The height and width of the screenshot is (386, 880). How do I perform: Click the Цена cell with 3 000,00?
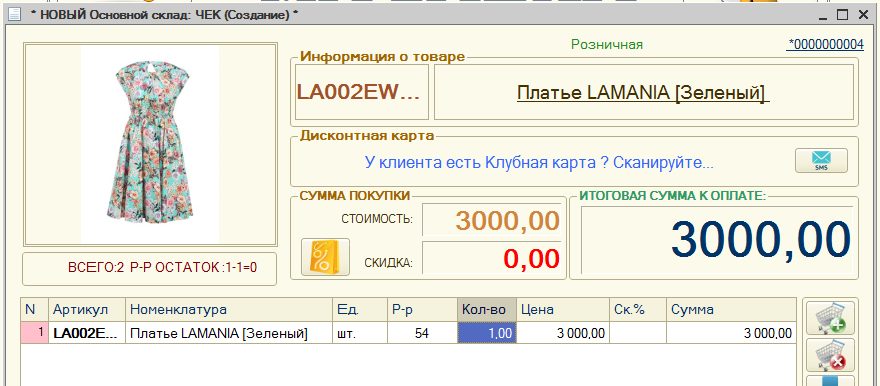(563, 333)
